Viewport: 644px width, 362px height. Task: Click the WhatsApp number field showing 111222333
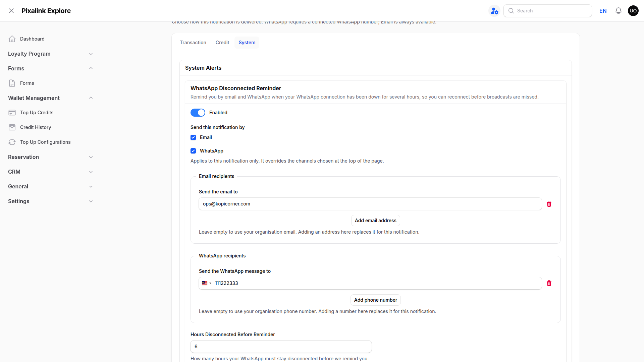370,283
